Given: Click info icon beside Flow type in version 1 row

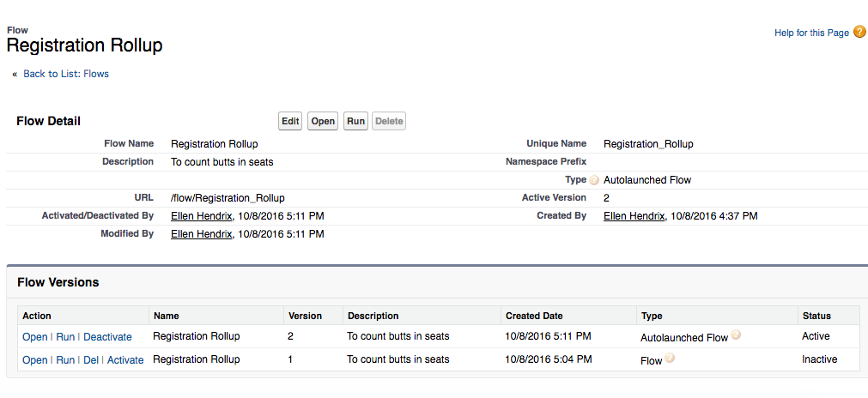Looking at the screenshot, I should [x=670, y=359].
